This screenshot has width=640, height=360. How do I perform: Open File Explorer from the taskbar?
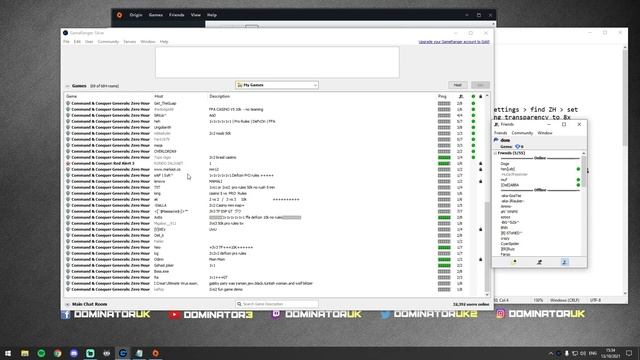[25, 353]
